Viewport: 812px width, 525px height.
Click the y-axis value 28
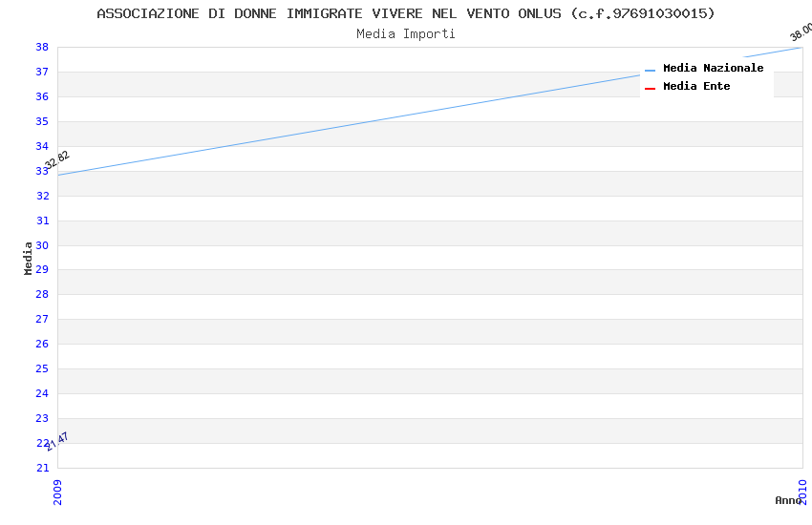(x=42, y=294)
